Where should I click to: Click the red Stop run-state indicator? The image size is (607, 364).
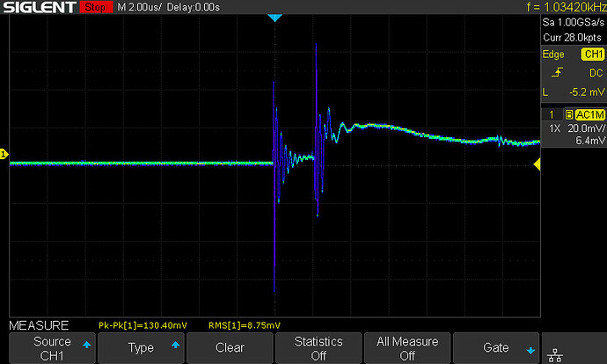[x=96, y=7]
